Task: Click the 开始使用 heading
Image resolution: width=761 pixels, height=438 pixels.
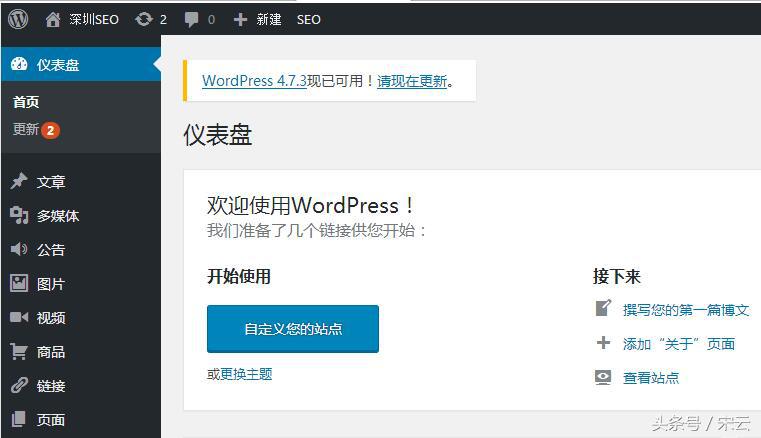Action: click(239, 276)
